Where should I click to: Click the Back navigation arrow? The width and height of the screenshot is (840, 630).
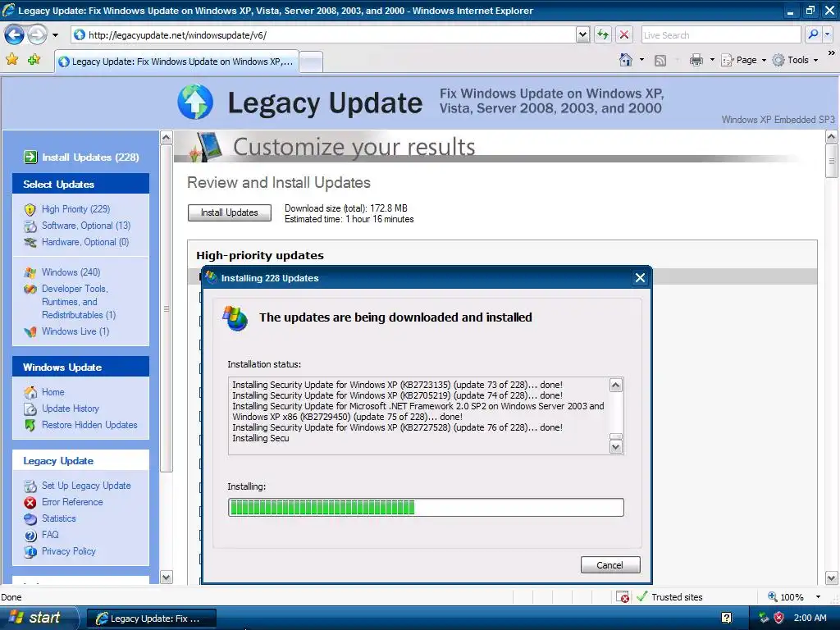(14, 35)
